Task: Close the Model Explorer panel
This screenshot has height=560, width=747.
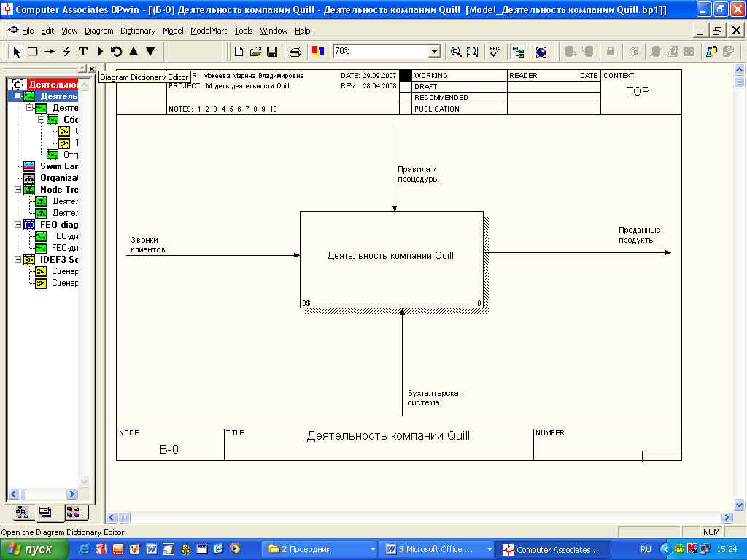Action: (92, 69)
